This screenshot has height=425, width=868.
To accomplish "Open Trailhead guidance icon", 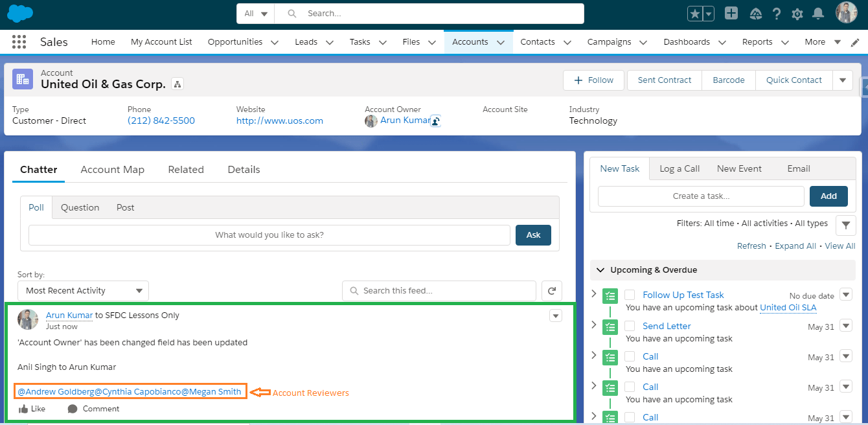I will [755, 14].
